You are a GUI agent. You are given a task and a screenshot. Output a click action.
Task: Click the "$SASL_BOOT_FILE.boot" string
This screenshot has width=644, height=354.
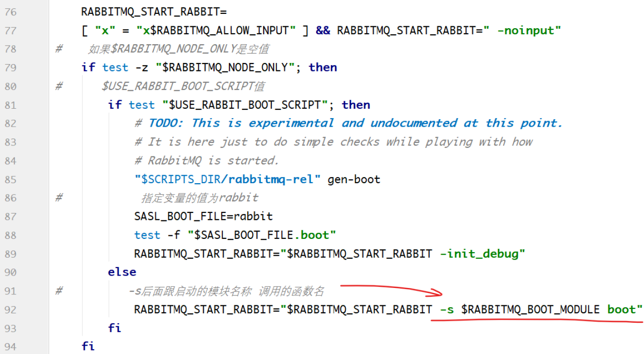point(261,235)
